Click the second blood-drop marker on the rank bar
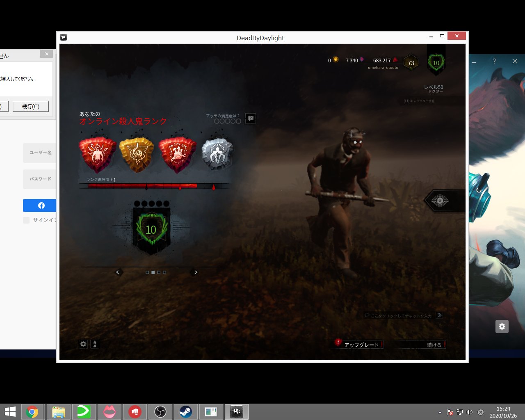The image size is (525, 420). point(180,187)
